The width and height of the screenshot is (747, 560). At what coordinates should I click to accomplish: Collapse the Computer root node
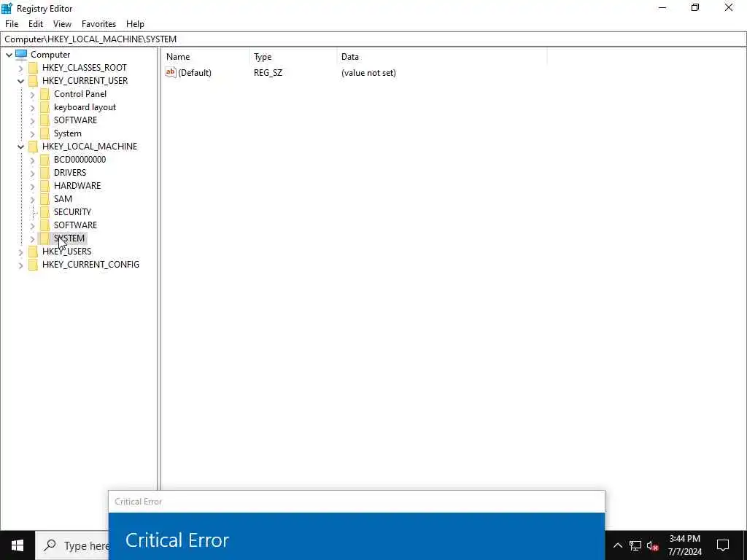click(9, 55)
